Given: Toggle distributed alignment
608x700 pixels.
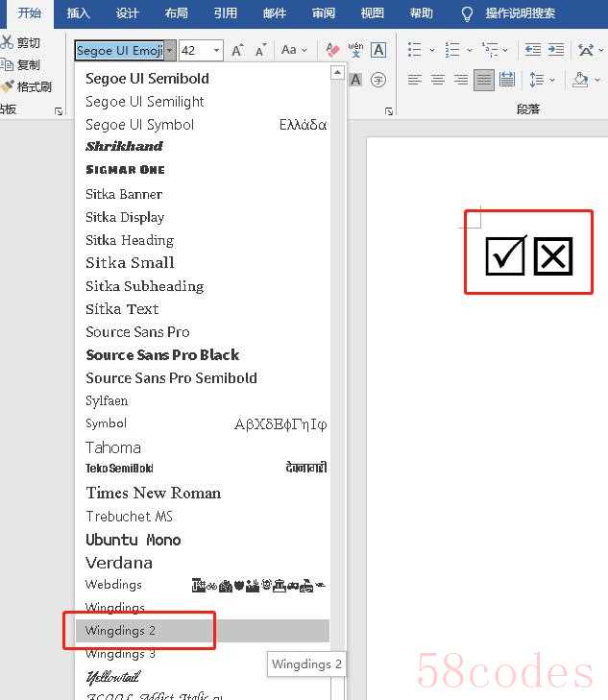Looking at the screenshot, I should coord(507,80).
